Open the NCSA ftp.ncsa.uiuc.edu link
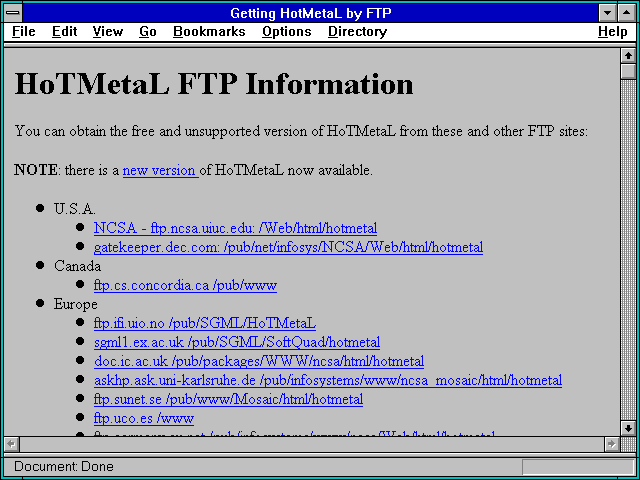 [235, 228]
